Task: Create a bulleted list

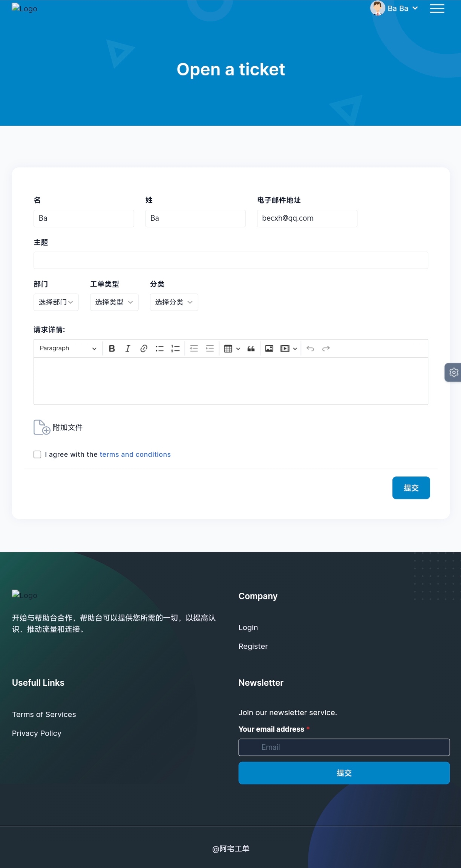Action: (159, 348)
